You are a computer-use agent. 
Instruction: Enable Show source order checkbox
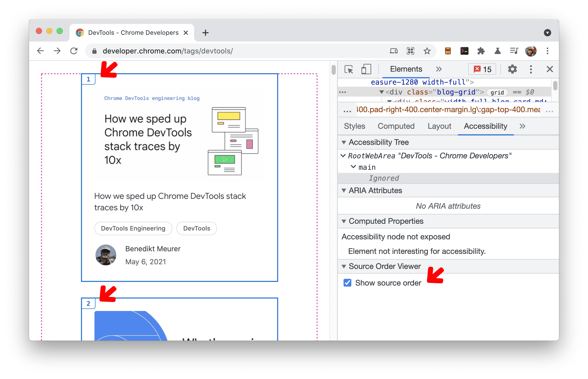[348, 283]
